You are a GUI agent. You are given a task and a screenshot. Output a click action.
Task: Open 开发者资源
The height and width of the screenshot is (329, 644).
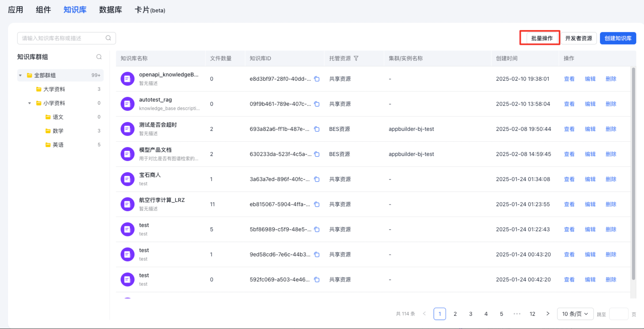coord(578,38)
